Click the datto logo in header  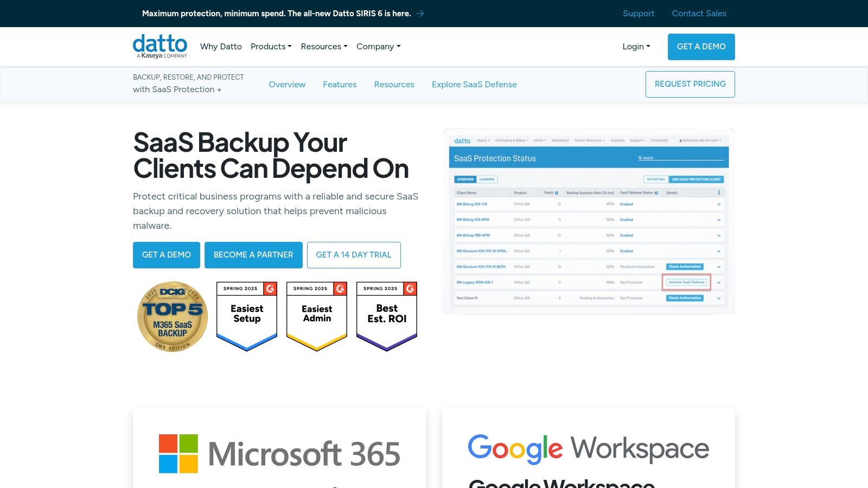click(160, 47)
